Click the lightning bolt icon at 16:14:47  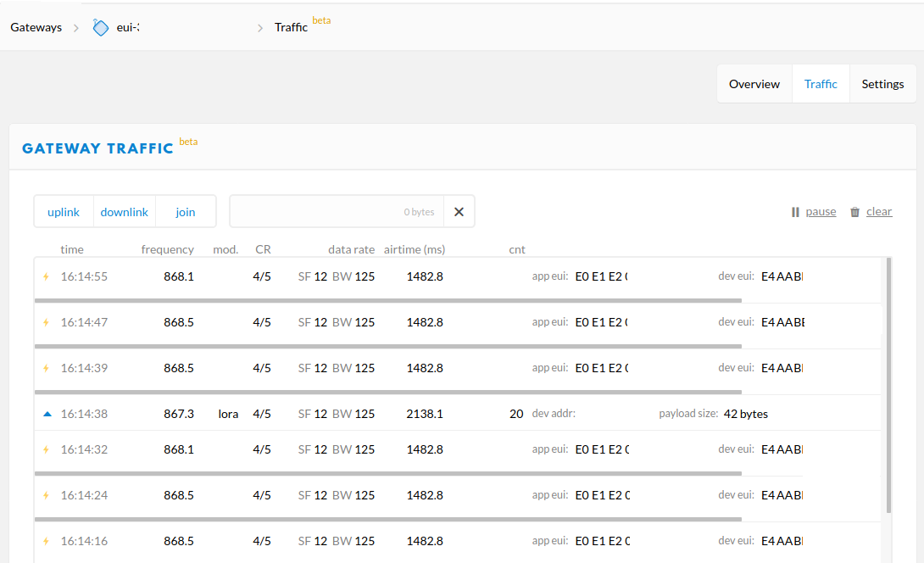(47, 322)
